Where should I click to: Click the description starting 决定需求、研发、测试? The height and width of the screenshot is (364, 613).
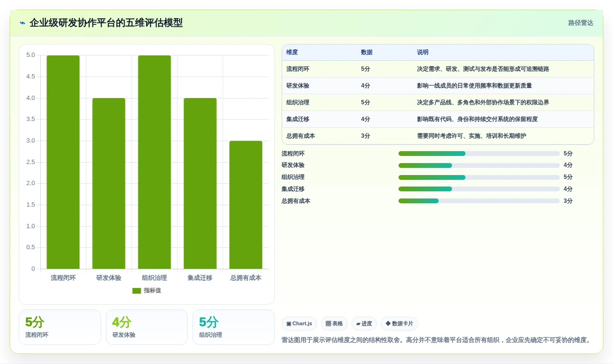[x=483, y=69]
